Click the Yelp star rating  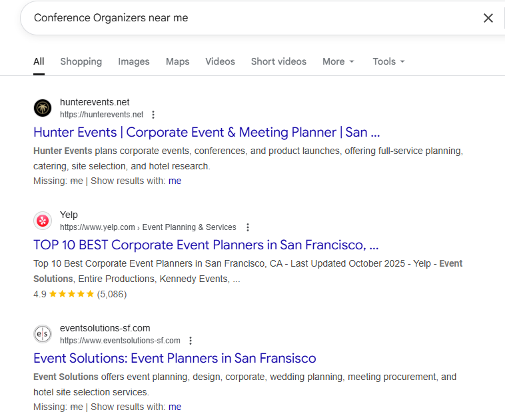coord(71,294)
